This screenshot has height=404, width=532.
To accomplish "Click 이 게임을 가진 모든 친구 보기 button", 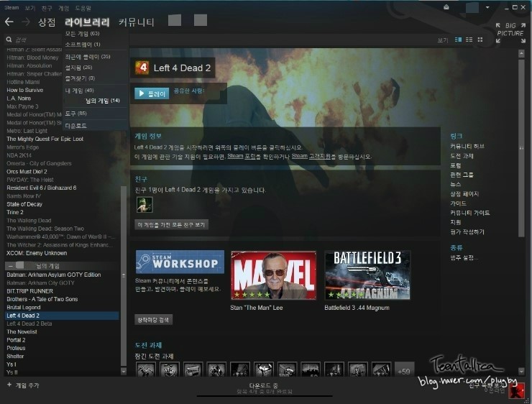I will click(171, 224).
